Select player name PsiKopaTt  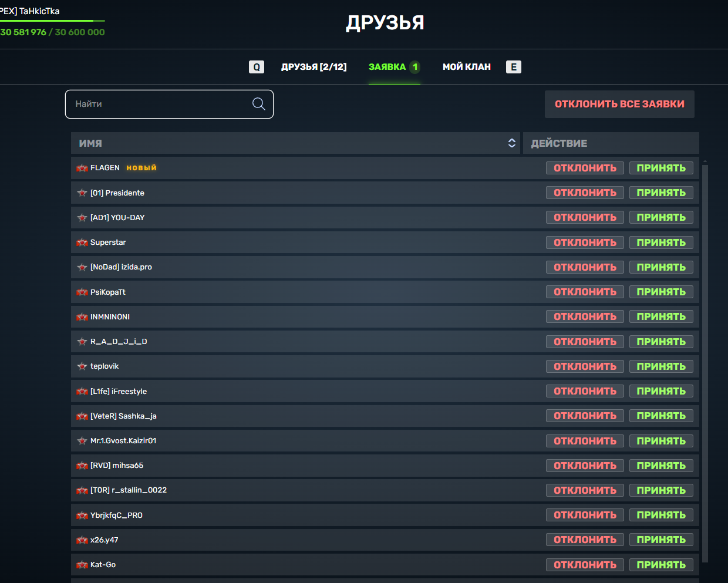click(108, 292)
